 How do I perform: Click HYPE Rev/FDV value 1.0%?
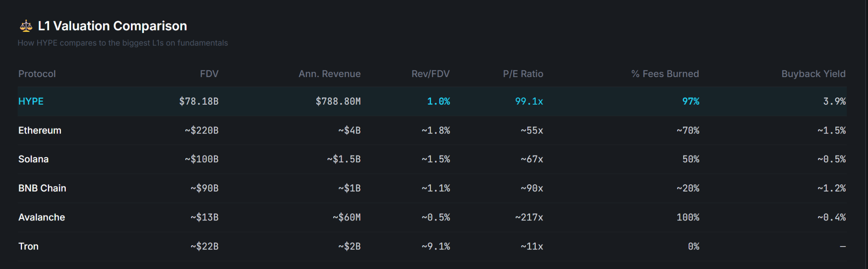439,101
